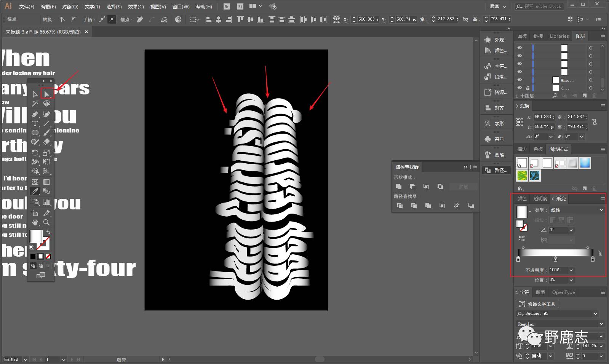Toggle constrain width and height proportions link
The image size is (609, 364).
pyautogui.click(x=595, y=122)
